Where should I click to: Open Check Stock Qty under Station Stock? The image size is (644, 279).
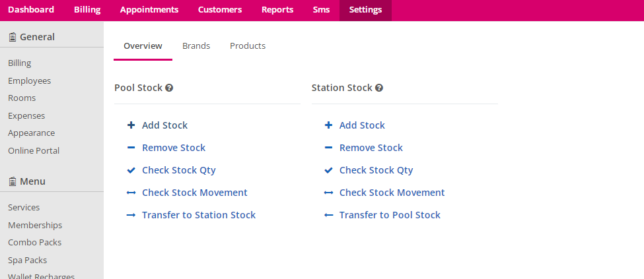click(x=376, y=170)
